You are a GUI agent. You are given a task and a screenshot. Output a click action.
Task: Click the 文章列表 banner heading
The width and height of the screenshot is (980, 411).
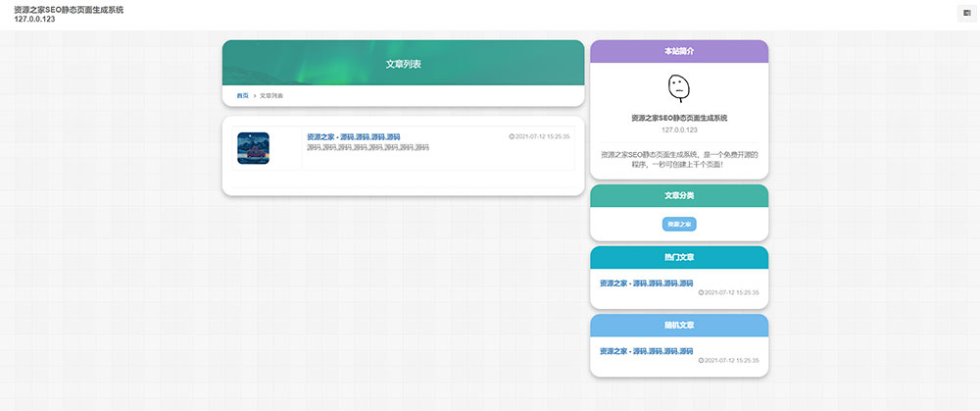coord(404,64)
